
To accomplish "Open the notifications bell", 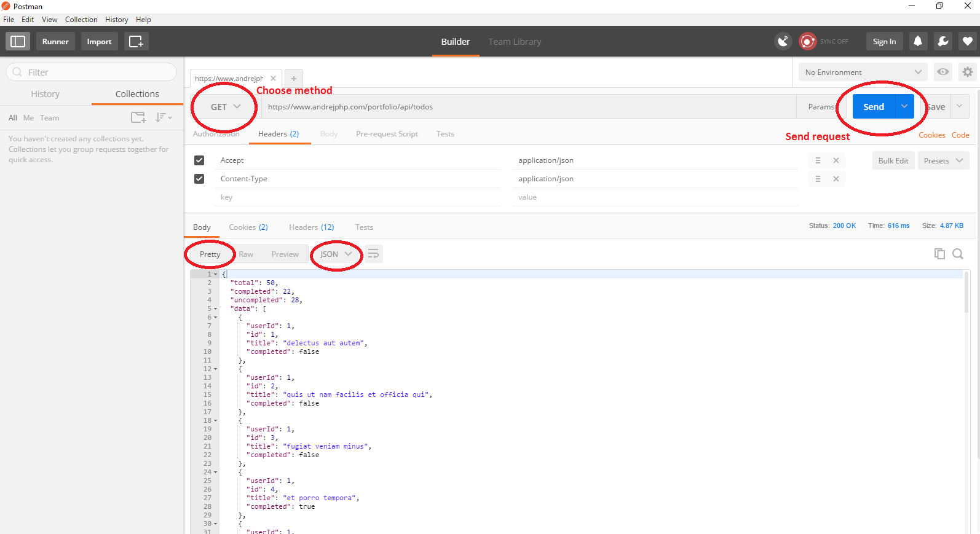I will pyautogui.click(x=918, y=41).
